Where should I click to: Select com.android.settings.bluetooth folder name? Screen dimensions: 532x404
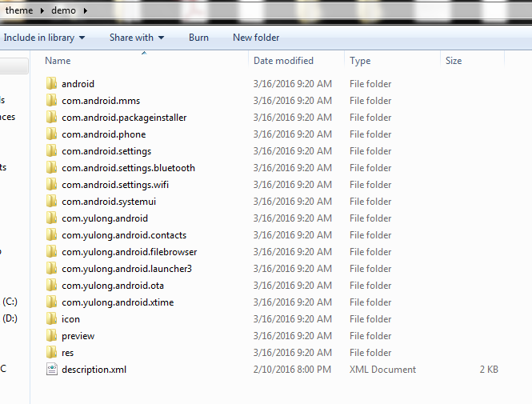128,168
